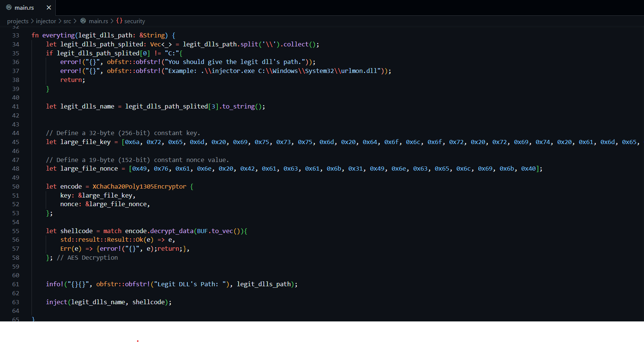The height and width of the screenshot is (342, 644).
Task: Click the inject function call on line 63
Action: pyautogui.click(x=57, y=302)
